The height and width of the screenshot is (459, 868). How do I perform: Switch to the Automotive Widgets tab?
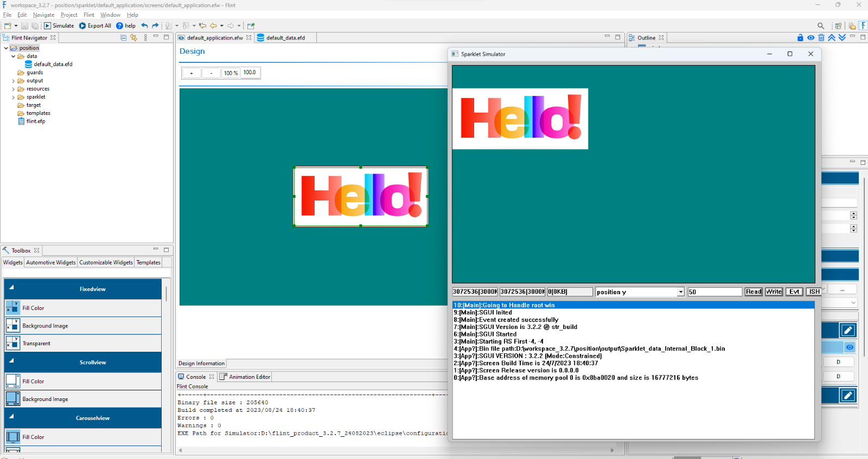coord(51,262)
